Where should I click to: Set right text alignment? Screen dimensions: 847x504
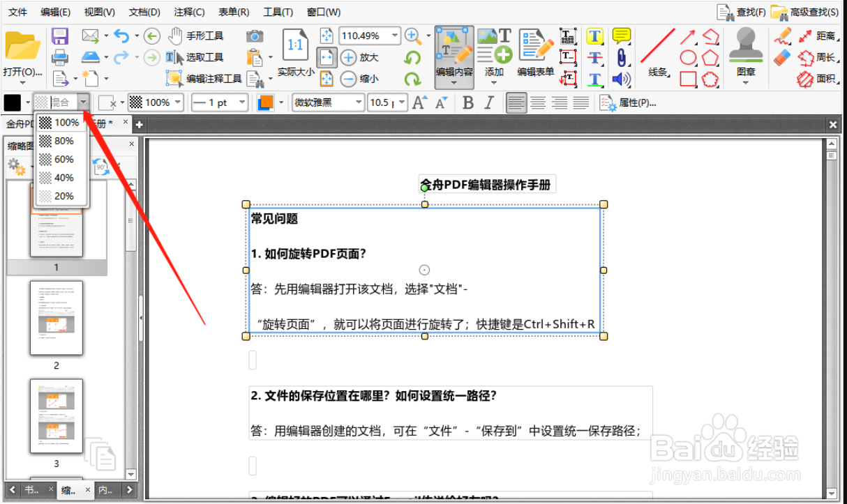560,103
